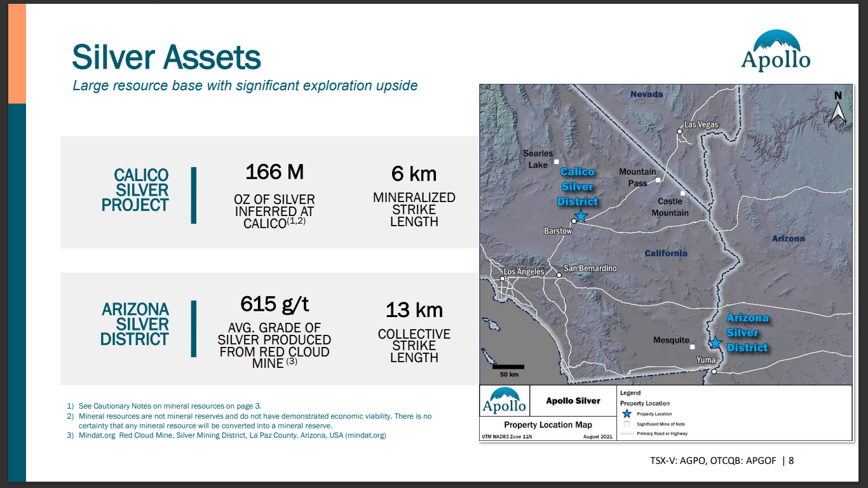Click the Primary Road or Highway legend line
The image size is (868, 488).
627,433
